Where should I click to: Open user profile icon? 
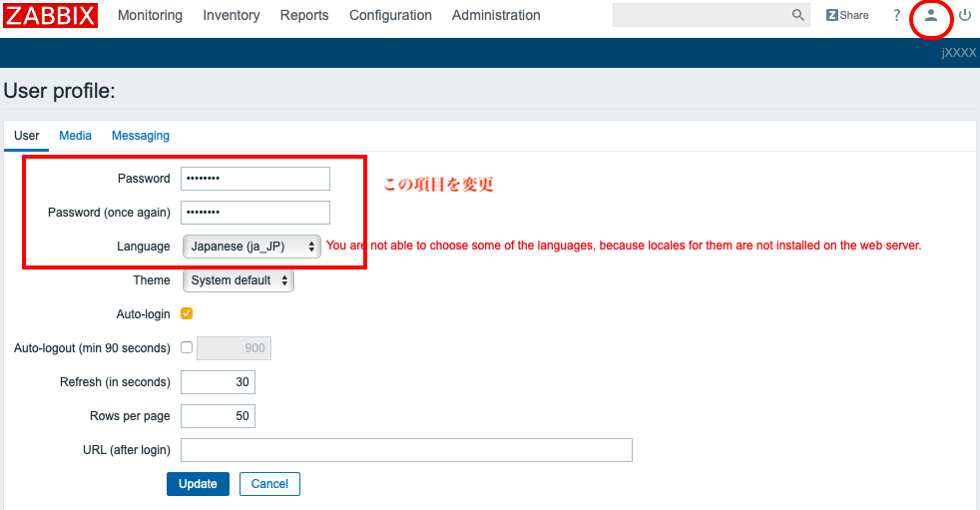point(931,15)
